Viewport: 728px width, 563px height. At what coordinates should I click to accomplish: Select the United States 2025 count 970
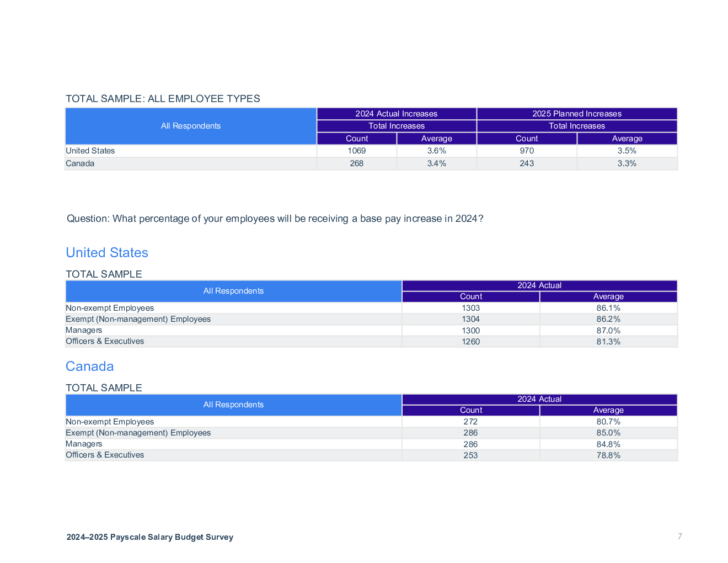tap(527, 151)
